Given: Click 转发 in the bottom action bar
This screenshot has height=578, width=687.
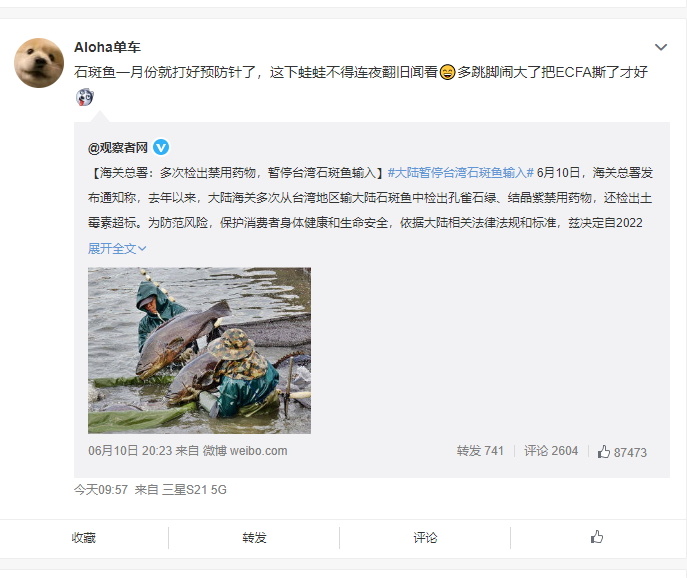Looking at the screenshot, I should point(255,538).
